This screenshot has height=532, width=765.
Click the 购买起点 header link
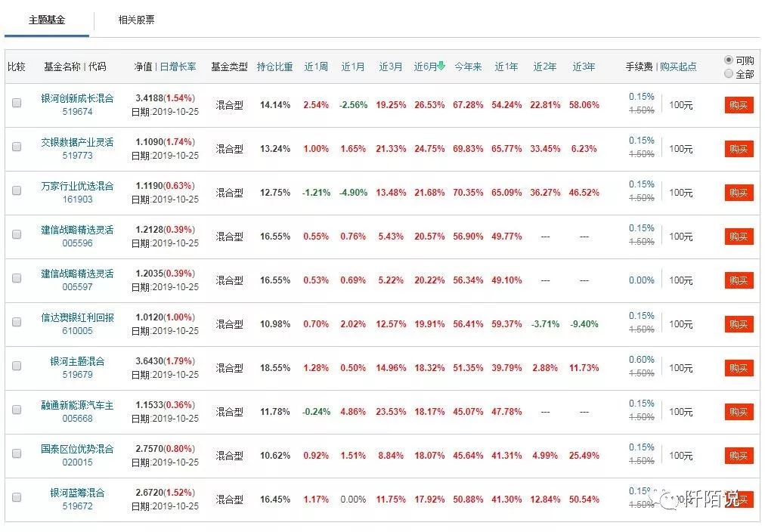[x=678, y=66]
